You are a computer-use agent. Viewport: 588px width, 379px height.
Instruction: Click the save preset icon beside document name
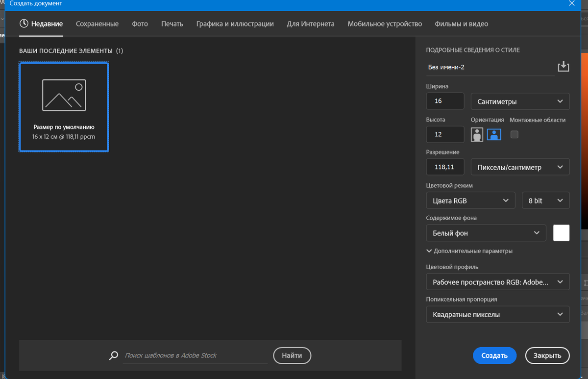coord(563,66)
